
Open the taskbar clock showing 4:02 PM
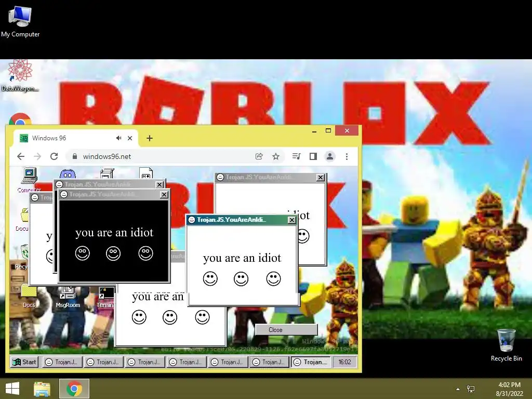click(509, 389)
